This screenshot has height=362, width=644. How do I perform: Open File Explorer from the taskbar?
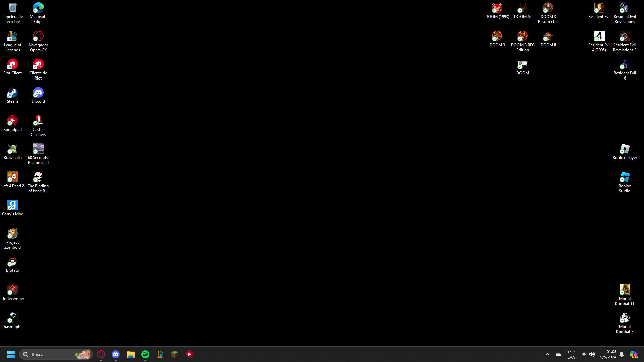(131, 354)
